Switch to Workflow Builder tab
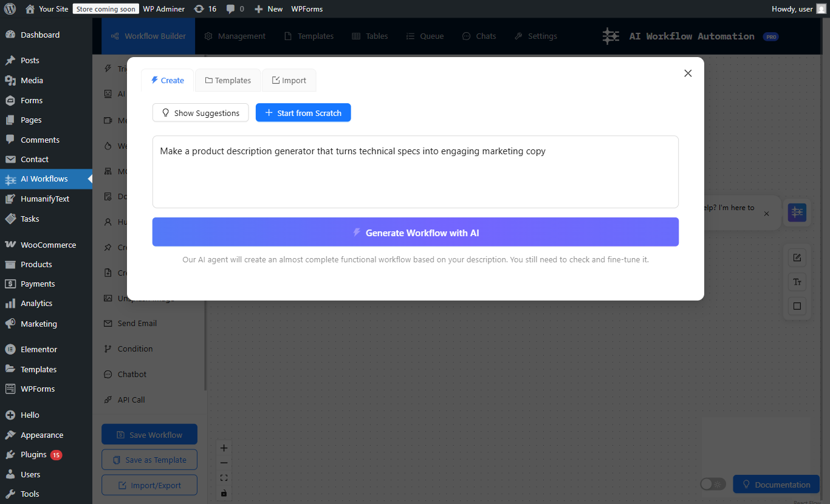The height and width of the screenshot is (504, 830). (x=148, y=36)
